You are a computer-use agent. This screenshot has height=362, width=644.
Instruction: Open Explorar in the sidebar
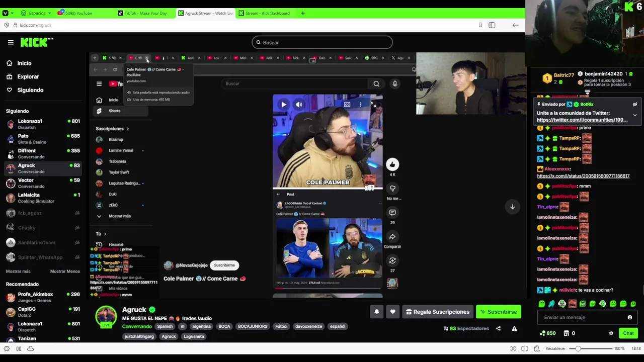[23, 77]
